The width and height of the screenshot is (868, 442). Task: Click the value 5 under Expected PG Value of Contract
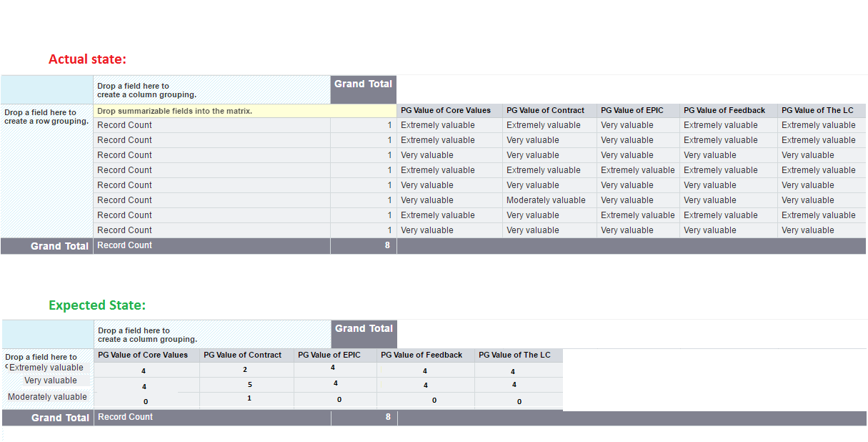[249, 385]
